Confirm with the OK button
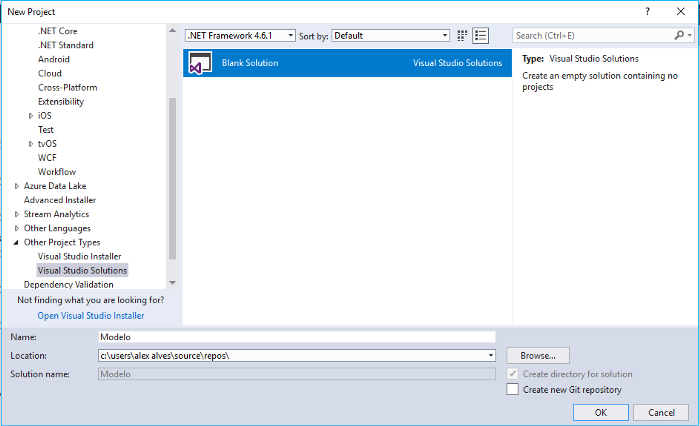 [601, 413]
